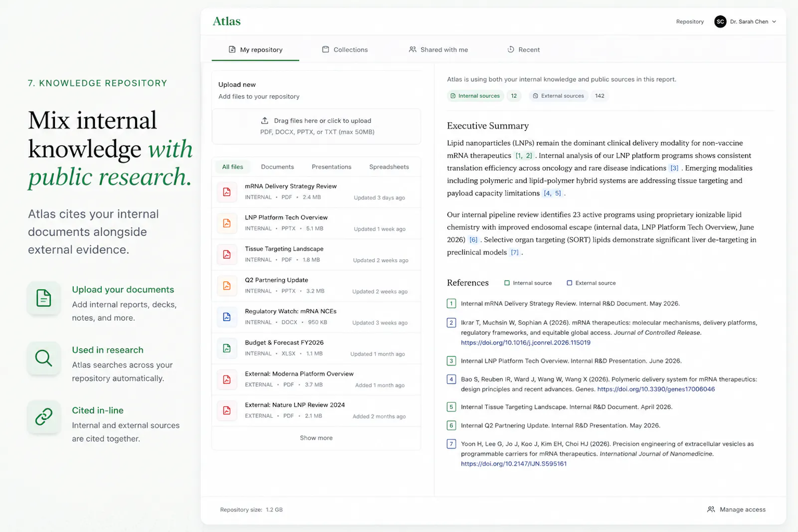Open the Budget & Forecast FY2026 spreadsheet icon
The height and width of the screenshot is (532, 798).
click(226, 348)
